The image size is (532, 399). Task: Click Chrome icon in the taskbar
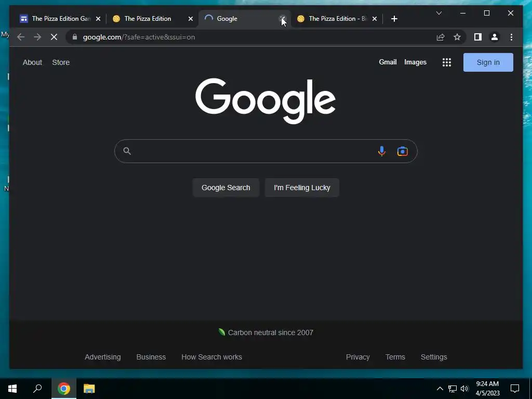(64, 389)
